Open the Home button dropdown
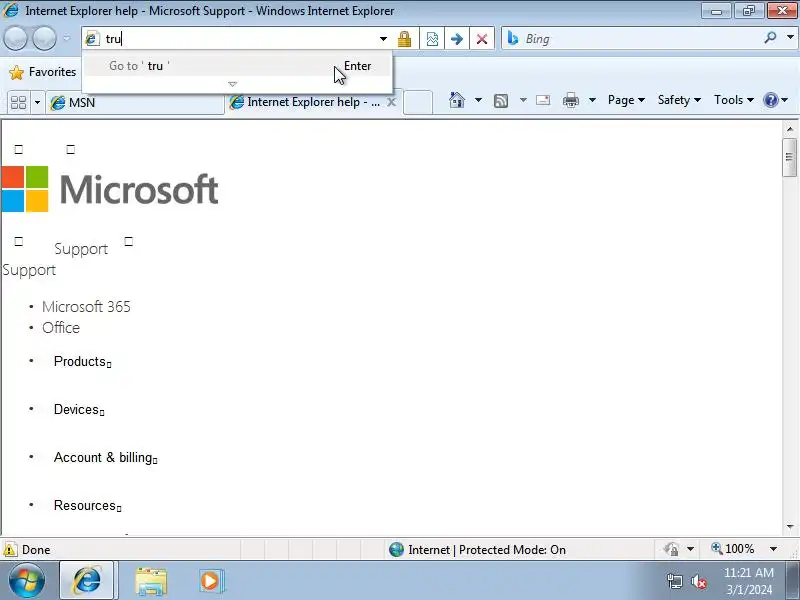800x600 pixels. [x=478, y=100]
